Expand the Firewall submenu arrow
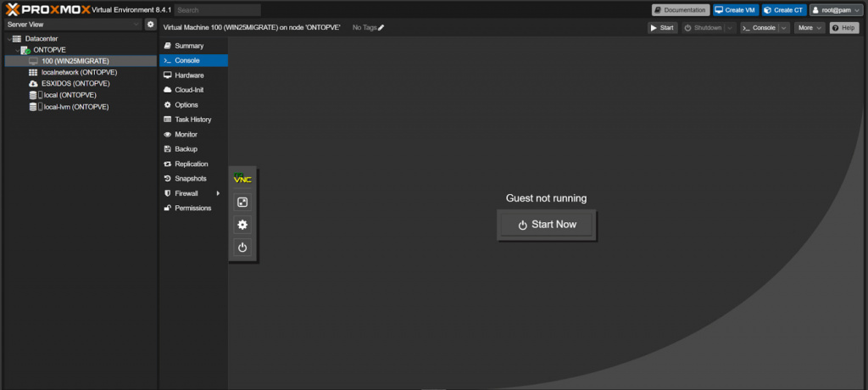Image resolution: width=868 pixels, height=390 pixels. (218, 193)
